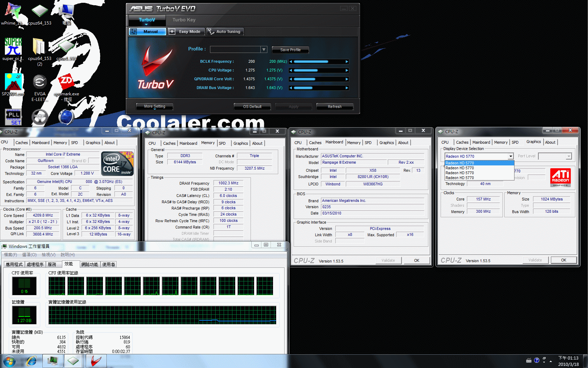Click the Core Speed value 4209.8 MHz
The image size is (588, 368).
click(x=43, y=216)
